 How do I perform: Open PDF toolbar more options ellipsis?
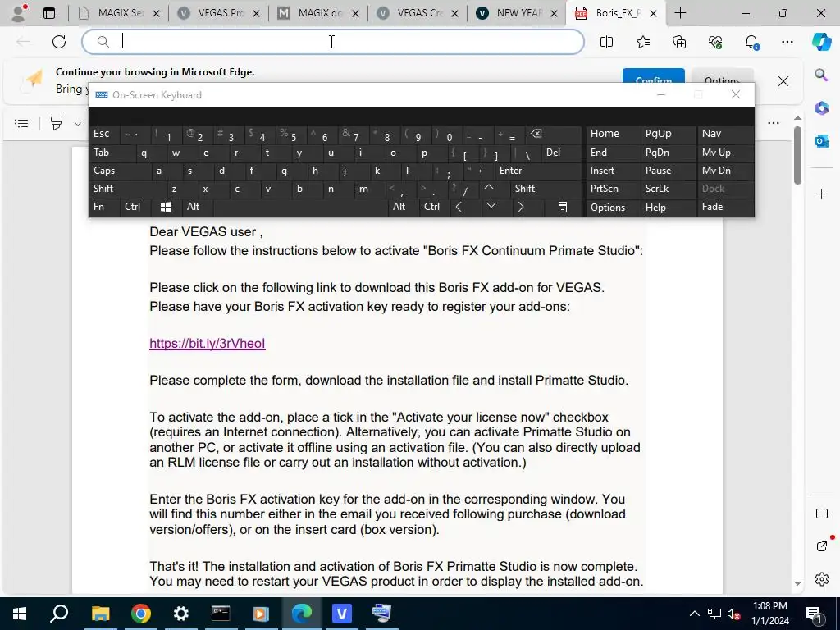(x=773, y=123)
